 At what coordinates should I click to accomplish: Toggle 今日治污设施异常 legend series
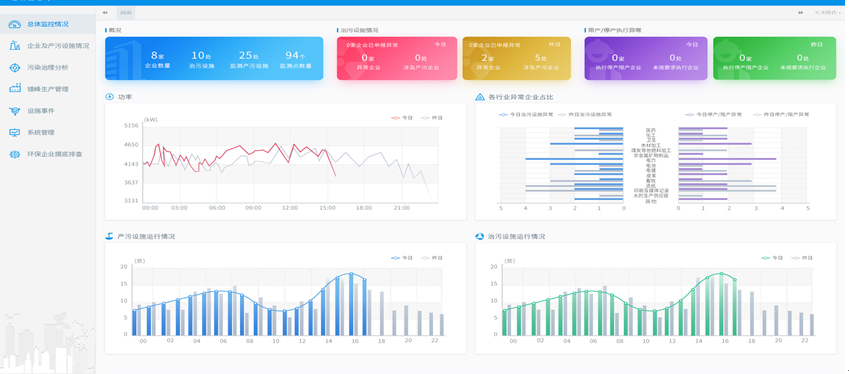[525, 114]
